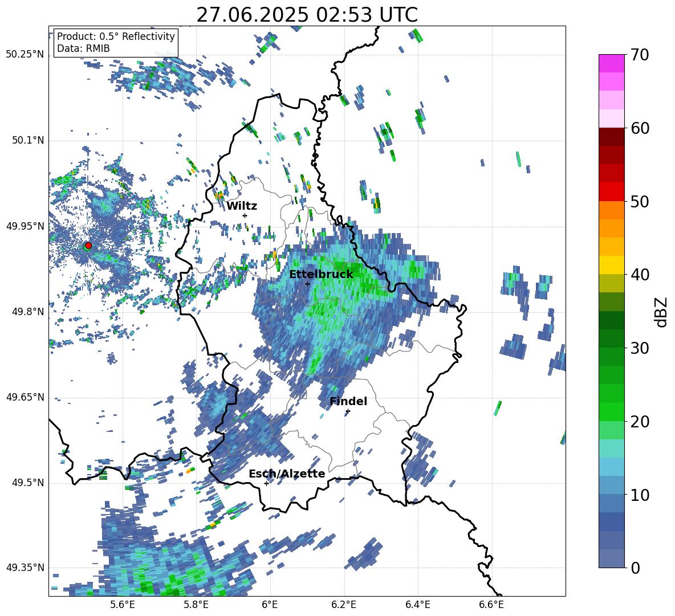The height and width of the screenshot is (616, 675).
Task: Click the Esch/Alzette cross marker
Action: point(266,483)
